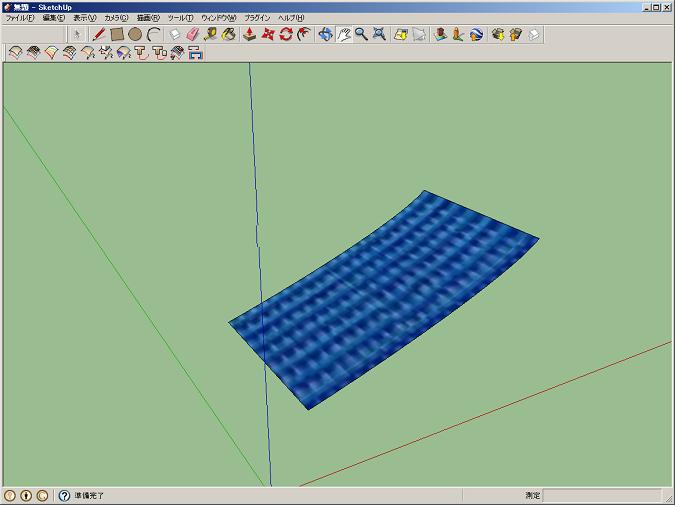675x505 pixels.
Task: Open the ファイル(F) menu
Action: [20, 18]
